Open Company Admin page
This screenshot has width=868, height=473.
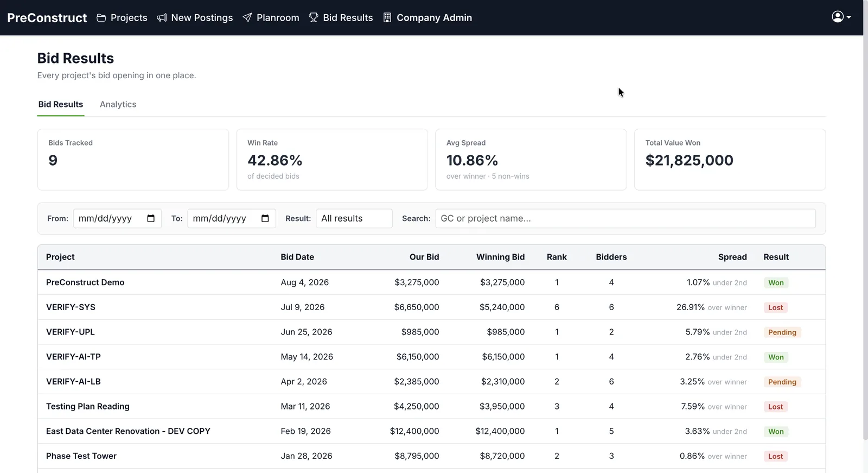427,18
